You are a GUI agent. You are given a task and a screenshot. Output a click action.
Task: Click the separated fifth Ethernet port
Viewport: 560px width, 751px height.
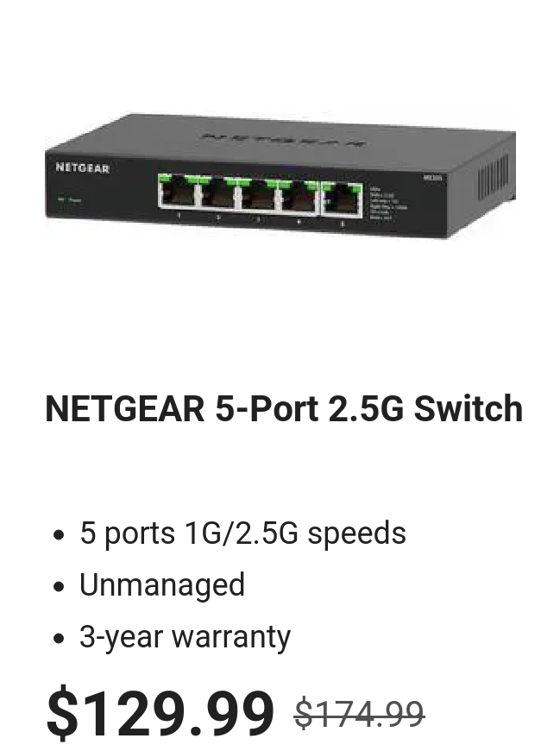tap(342, 199)
